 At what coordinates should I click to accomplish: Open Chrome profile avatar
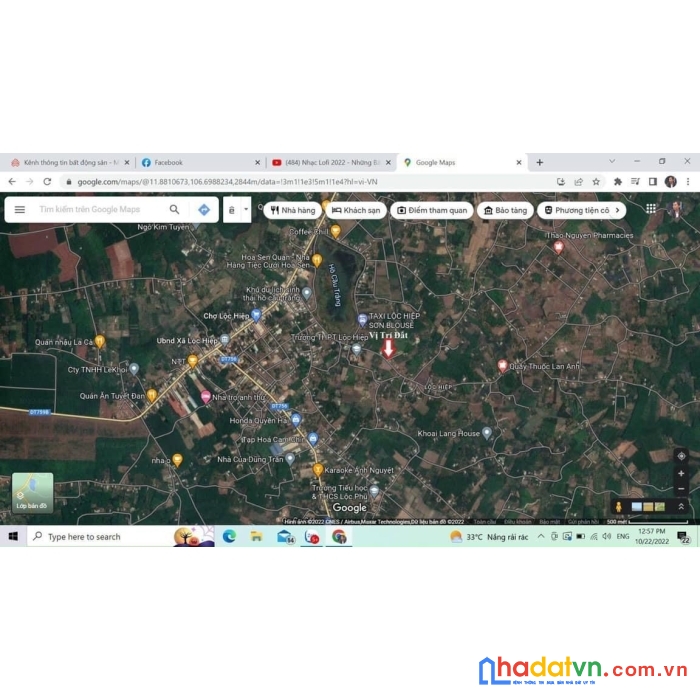coord(671,182)
